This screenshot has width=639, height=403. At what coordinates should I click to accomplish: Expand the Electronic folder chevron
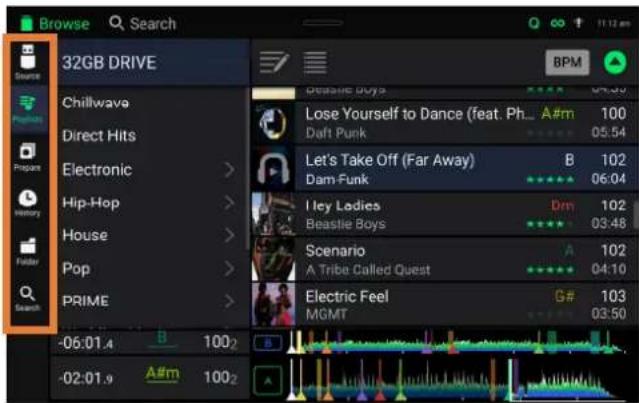coord(229,170)
